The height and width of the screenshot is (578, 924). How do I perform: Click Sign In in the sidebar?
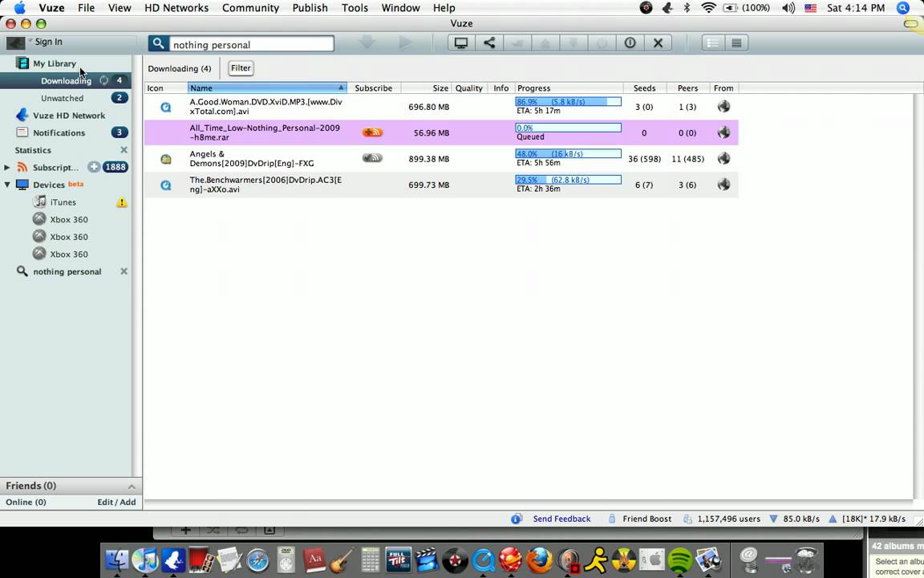tap(48, 42)
